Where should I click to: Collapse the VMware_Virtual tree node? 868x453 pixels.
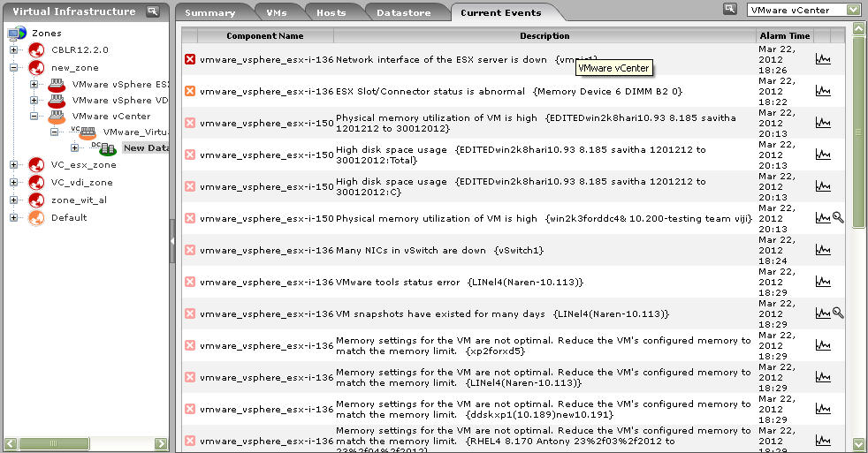tap(54, 132)
